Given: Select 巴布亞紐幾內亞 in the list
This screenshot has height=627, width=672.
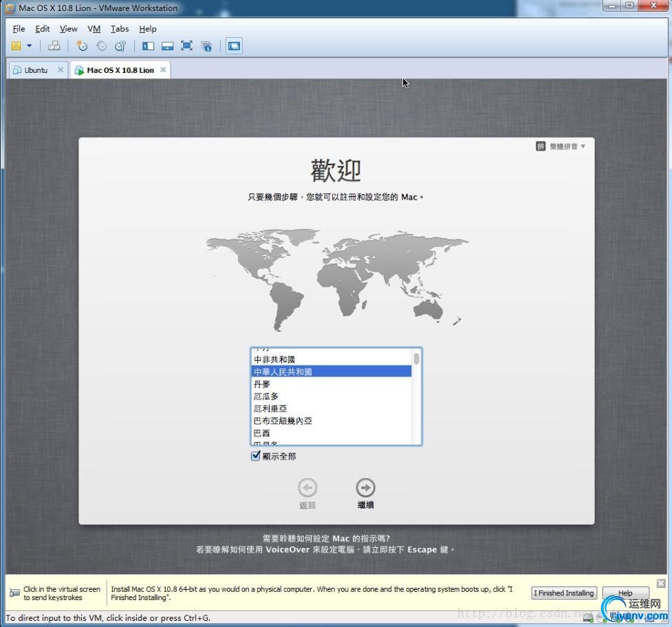Looking at the screenshot, I should 331,421.
